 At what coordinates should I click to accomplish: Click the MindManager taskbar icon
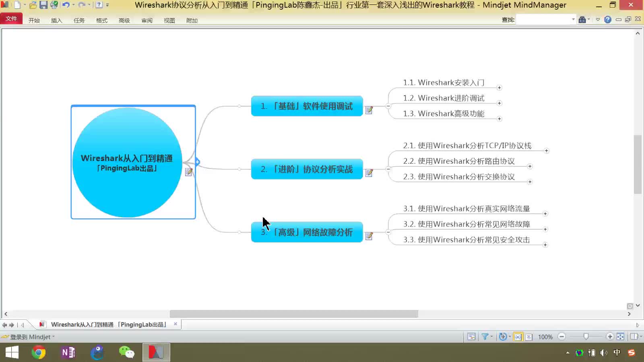point(156,353)
